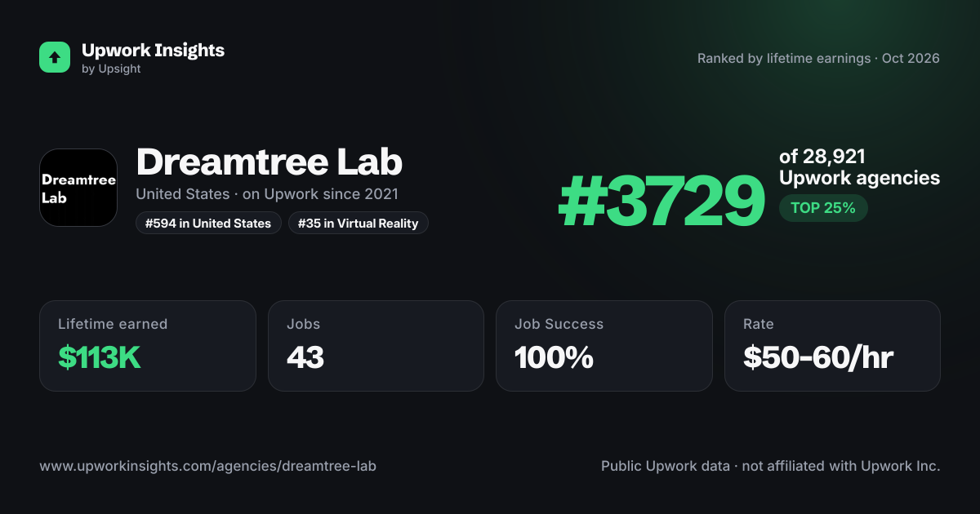This screenshot has width=980, height=514.
Task: Select the "#594 in United States" badge
Action: [x=208, y=224]
